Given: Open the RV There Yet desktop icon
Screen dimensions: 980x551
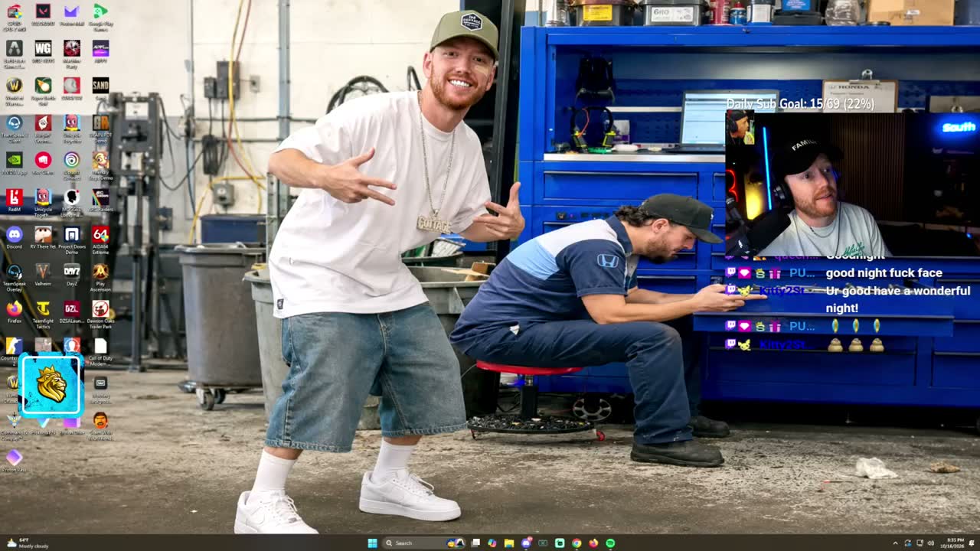Looking at the screenshot, I should click(43, 238).
